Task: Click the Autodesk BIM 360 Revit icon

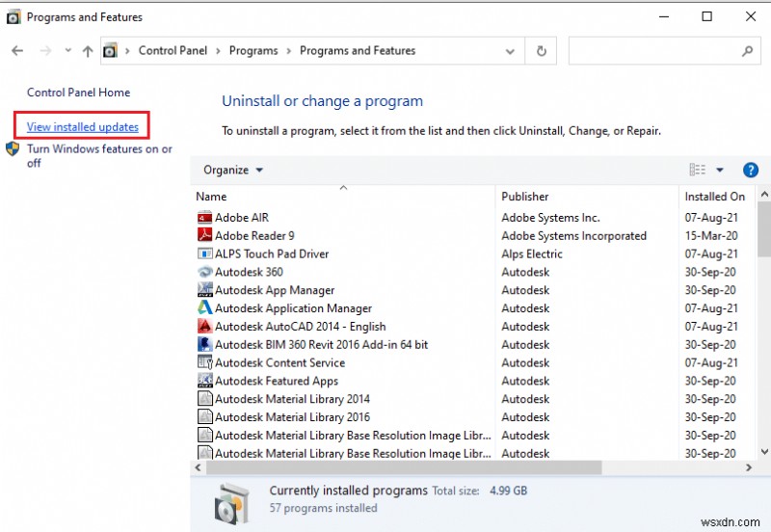Action: point(204,345)
